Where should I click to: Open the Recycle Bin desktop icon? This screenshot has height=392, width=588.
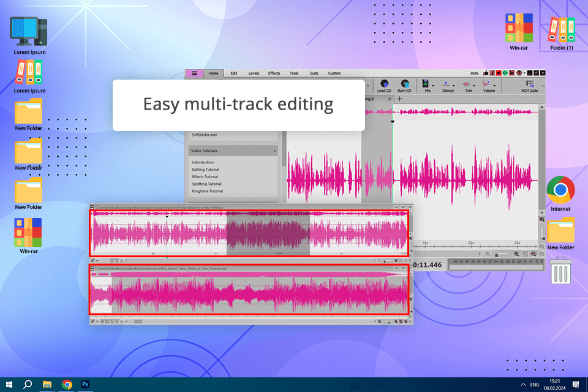click(x=560, y=270)
